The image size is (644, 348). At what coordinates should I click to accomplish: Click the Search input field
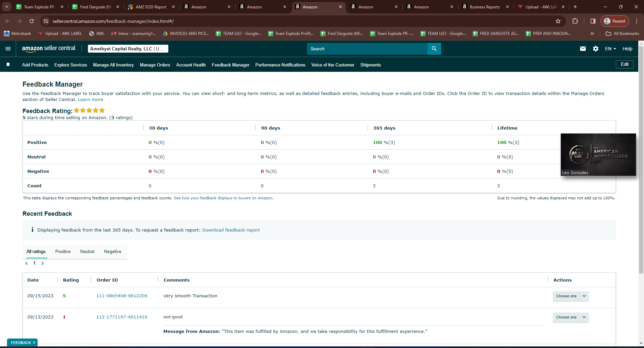pos(367,49)
